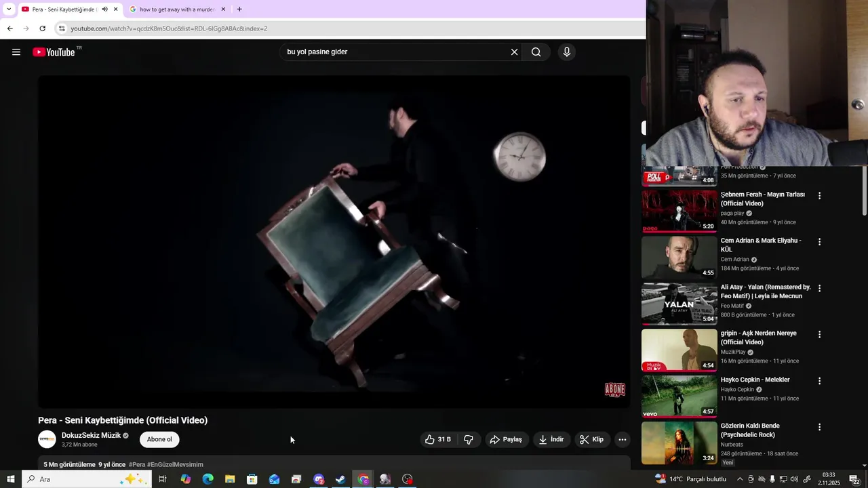This screenshot has width=868, height=488.
Task: Click the video player to pause playback
Action: click(334, 241)
